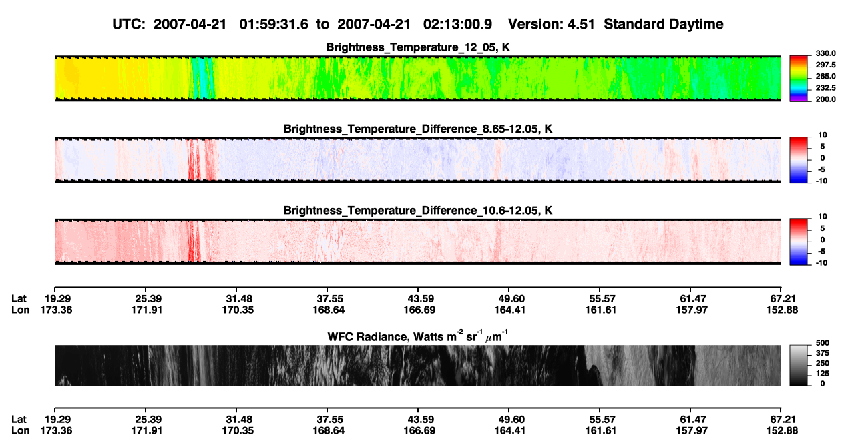This screenshot has width=868, height=445.
Task: Click latitude 67.21 on the axis above WFC Radiance
Action: pos(783,298)
